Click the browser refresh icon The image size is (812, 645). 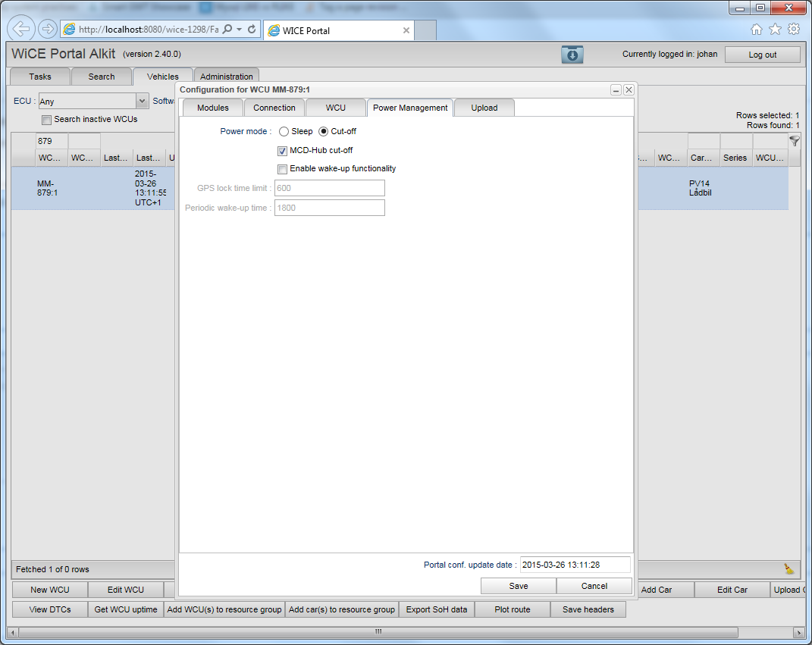(252, 30)
